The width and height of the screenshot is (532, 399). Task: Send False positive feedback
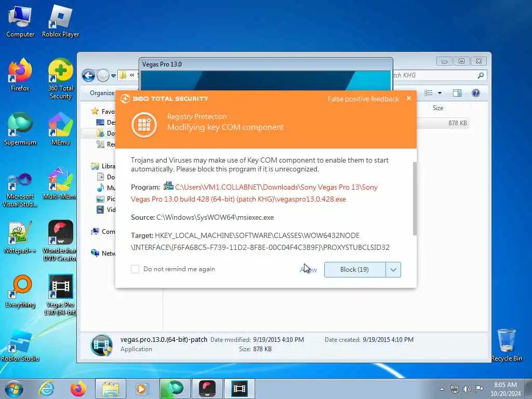(x=363, y=99)
